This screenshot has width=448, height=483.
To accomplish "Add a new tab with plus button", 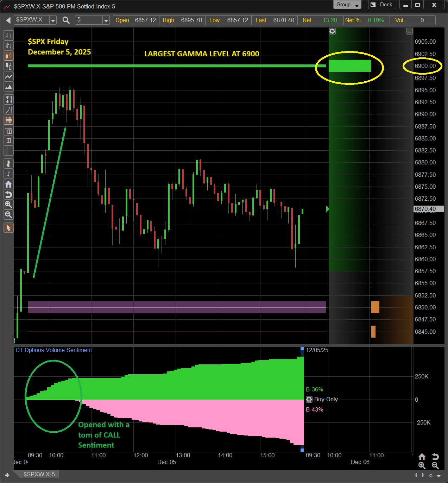I will pos(7,475).
